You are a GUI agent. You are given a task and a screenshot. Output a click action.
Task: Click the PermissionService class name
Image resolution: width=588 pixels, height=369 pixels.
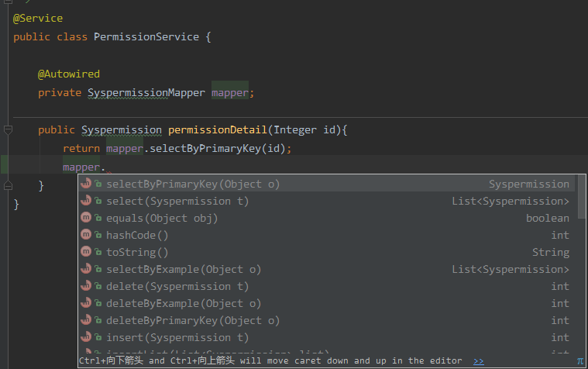pos(146,36)
